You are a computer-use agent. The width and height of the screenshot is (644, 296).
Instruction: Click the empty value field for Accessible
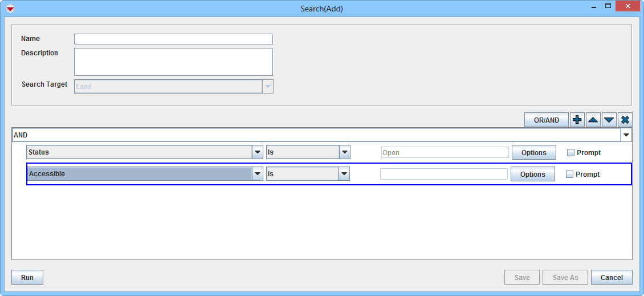click(x=443, y=175)
